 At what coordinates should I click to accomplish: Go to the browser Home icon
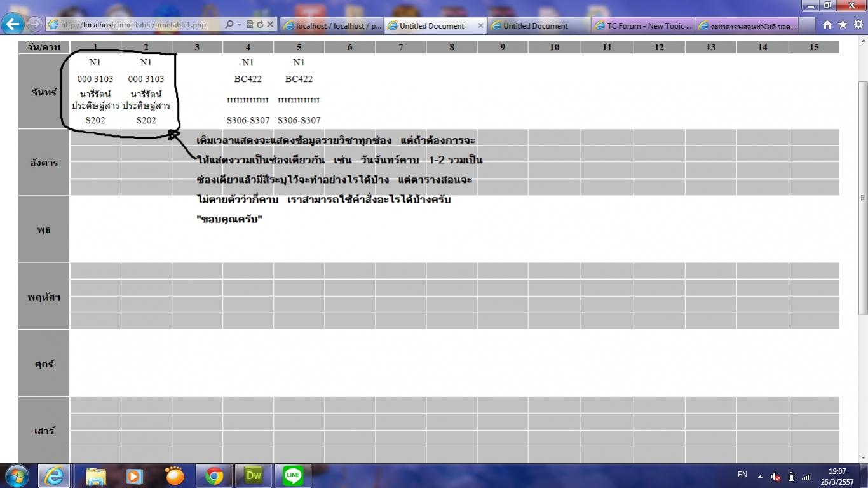[827, 25]
